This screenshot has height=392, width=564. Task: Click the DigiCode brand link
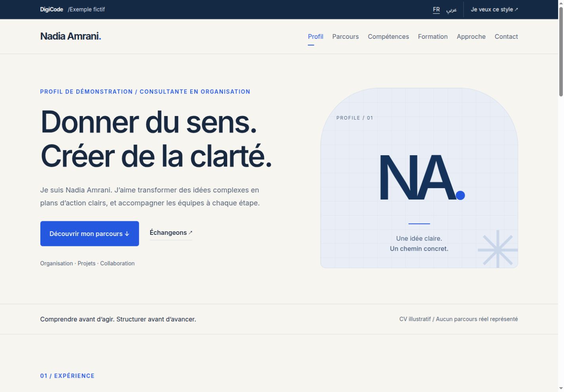coord(51,10)
